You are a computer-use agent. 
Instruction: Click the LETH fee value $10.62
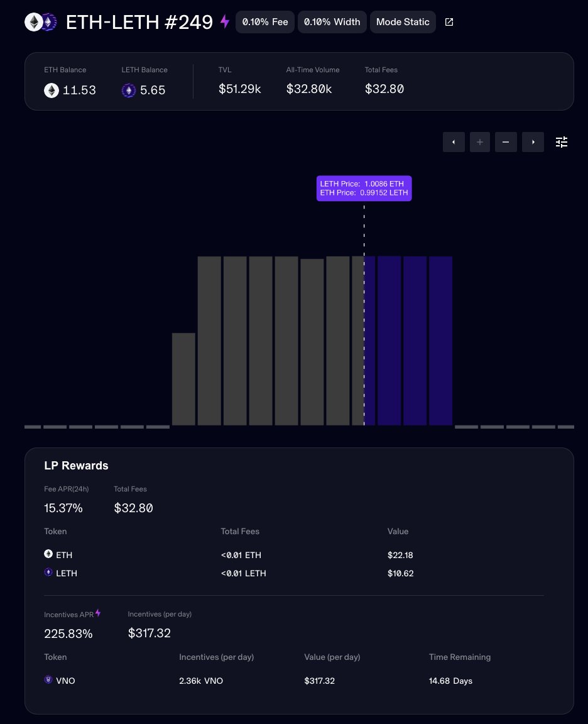(400, 573)
